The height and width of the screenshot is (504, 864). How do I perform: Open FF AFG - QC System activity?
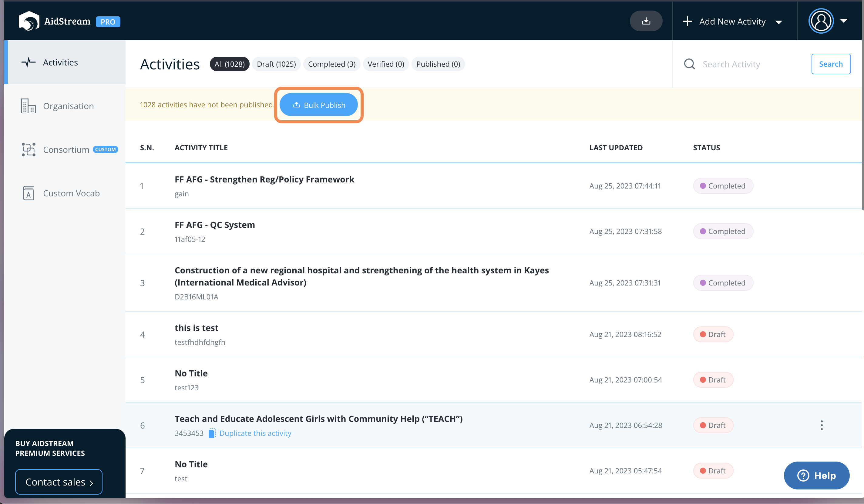click(215, 225)
